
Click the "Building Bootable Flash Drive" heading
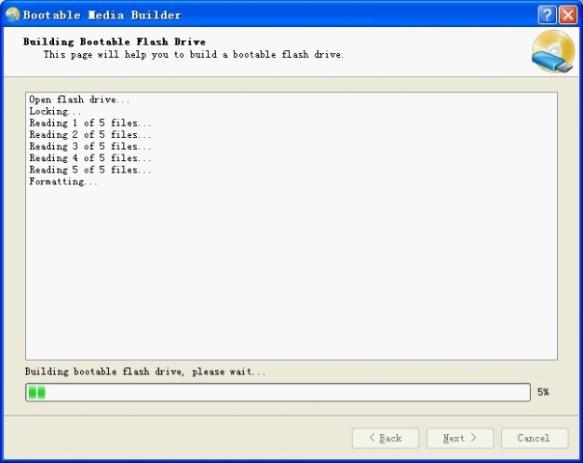tap(114, 42)
